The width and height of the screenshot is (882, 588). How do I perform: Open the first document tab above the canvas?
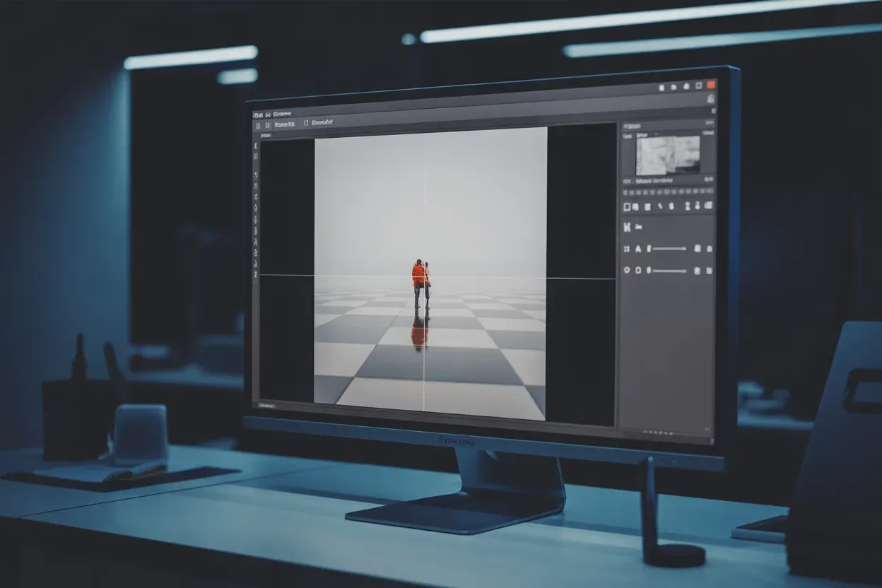click(285, 124)
